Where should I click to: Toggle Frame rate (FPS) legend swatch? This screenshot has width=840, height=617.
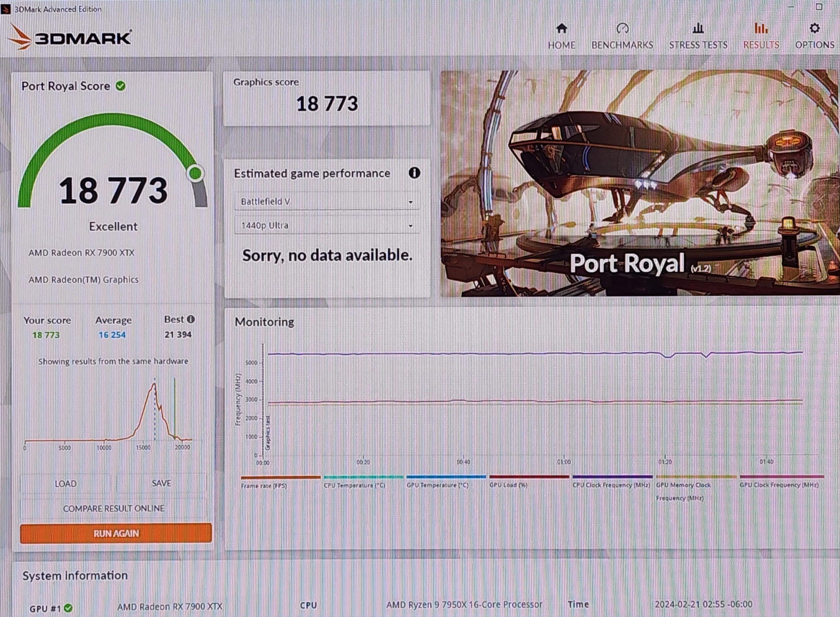(x=281, y=477)
